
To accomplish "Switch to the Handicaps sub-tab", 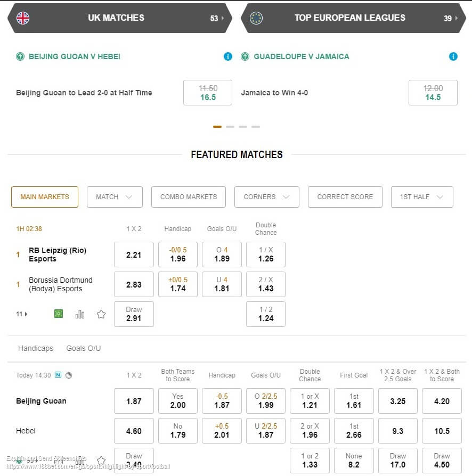I will (36, 348).
